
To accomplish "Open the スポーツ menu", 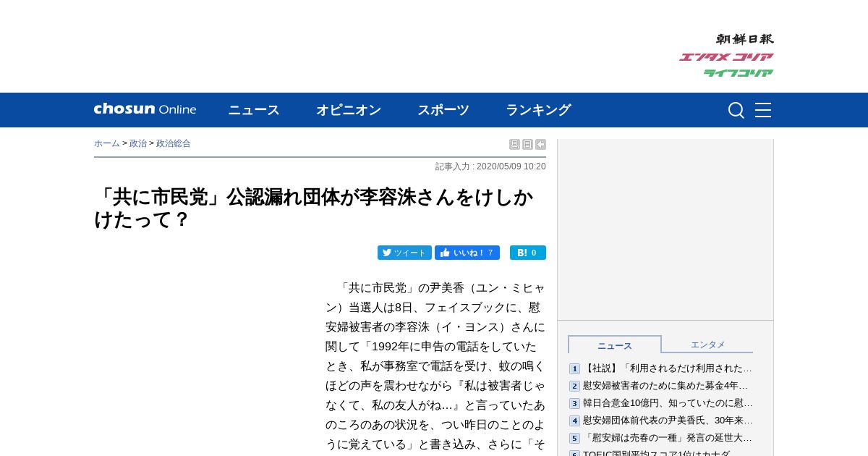I will (x=443, y=110).
